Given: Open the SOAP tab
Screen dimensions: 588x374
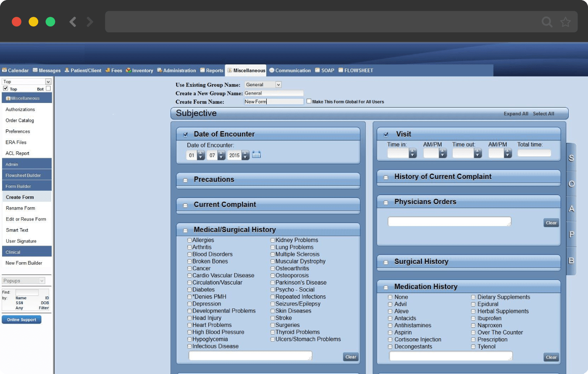Looking at the screenshot, I should (325, 70).
